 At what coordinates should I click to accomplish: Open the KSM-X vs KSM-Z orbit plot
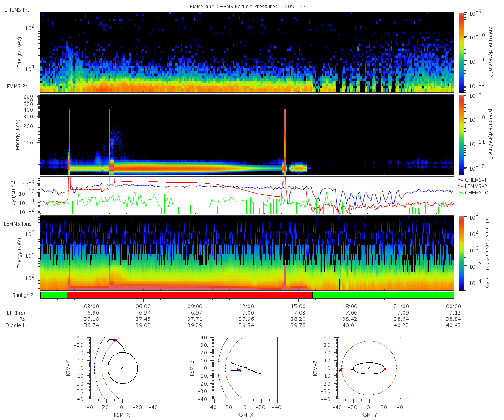[245, 368]
